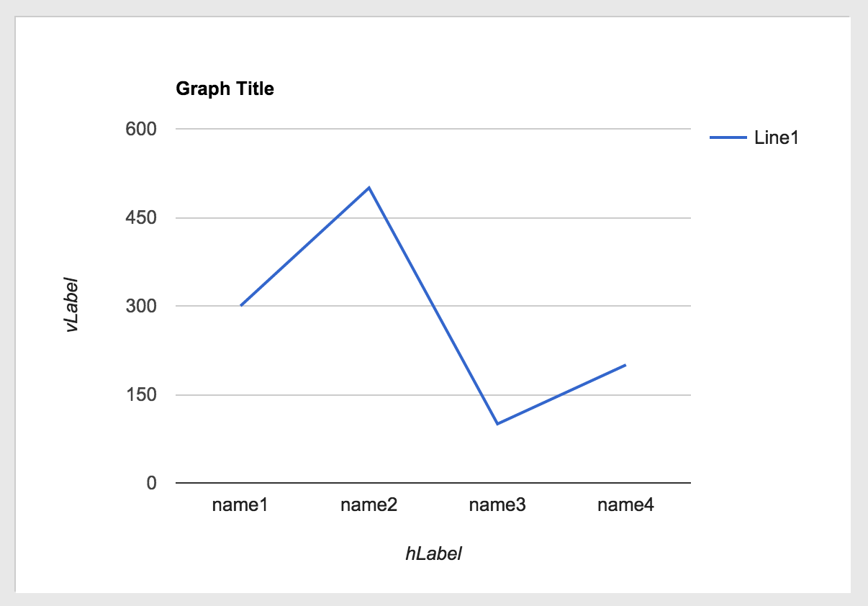Click the 150 value on vertical axis

(142, 395)
